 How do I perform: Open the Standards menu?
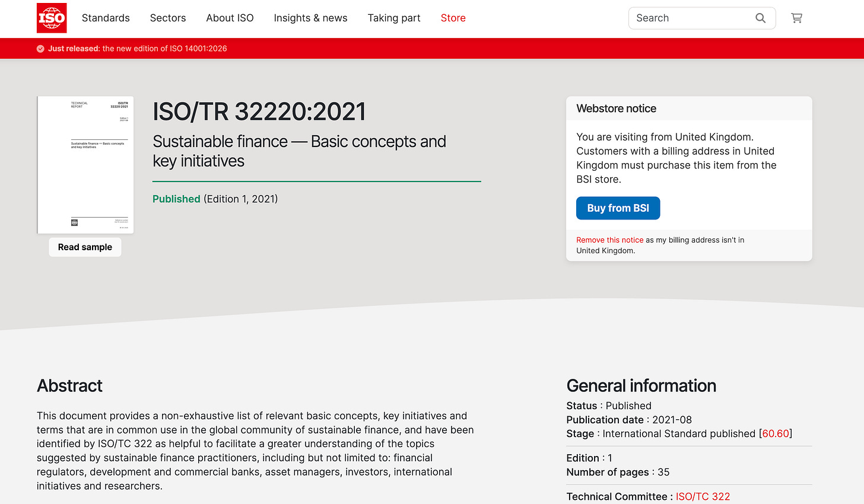[106, 18]
